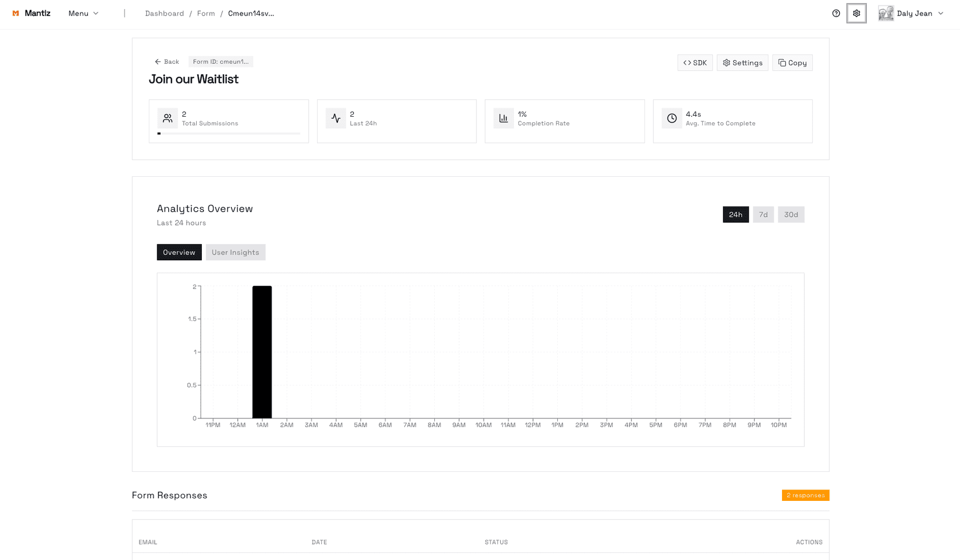Select the Overview tab
Viewport: 960px width, 560px height.
(x=179, y=253)
